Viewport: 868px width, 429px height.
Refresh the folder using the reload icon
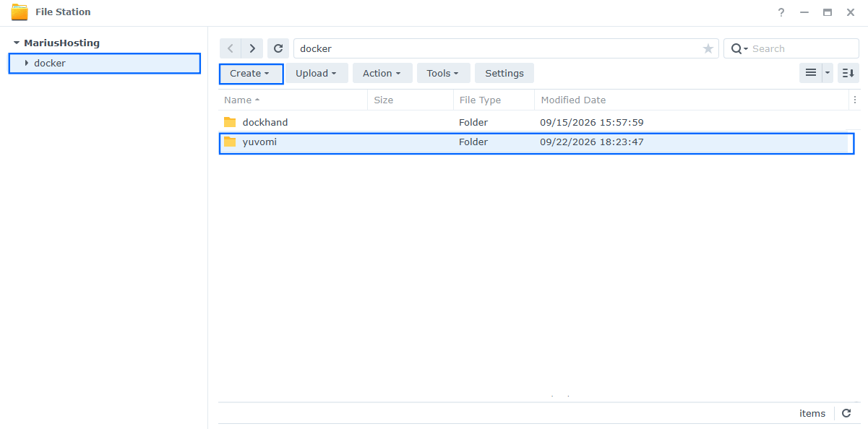[x=278, y=48]
